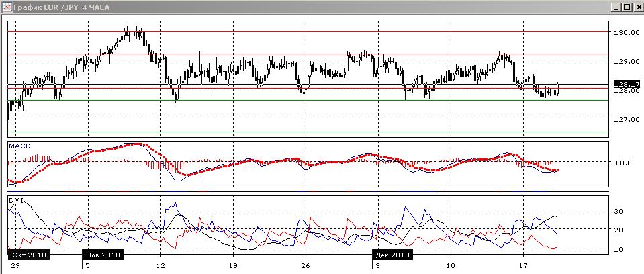Click the DMI level 10 label
This screenshot has height=274, width=644.
pyautogui.click(x=618, y=249)
